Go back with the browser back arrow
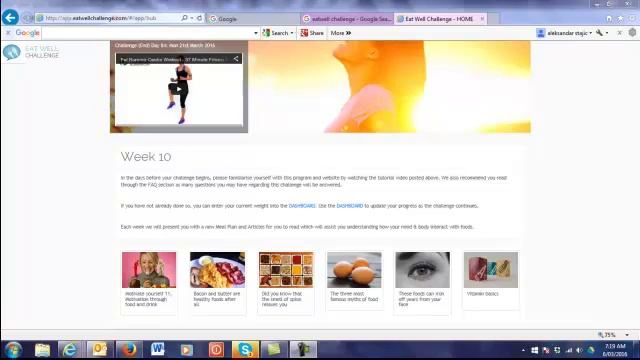The width and height of the screenshot is (640, 360). 10,18
